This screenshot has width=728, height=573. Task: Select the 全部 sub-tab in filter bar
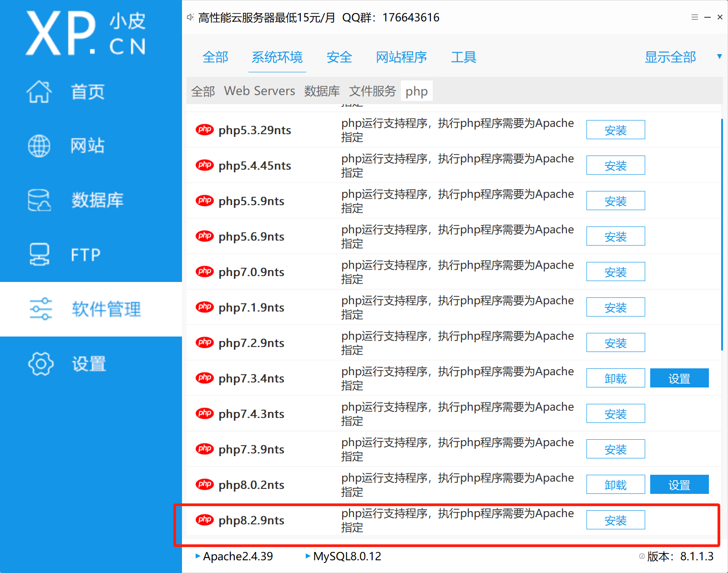[203, 91]
